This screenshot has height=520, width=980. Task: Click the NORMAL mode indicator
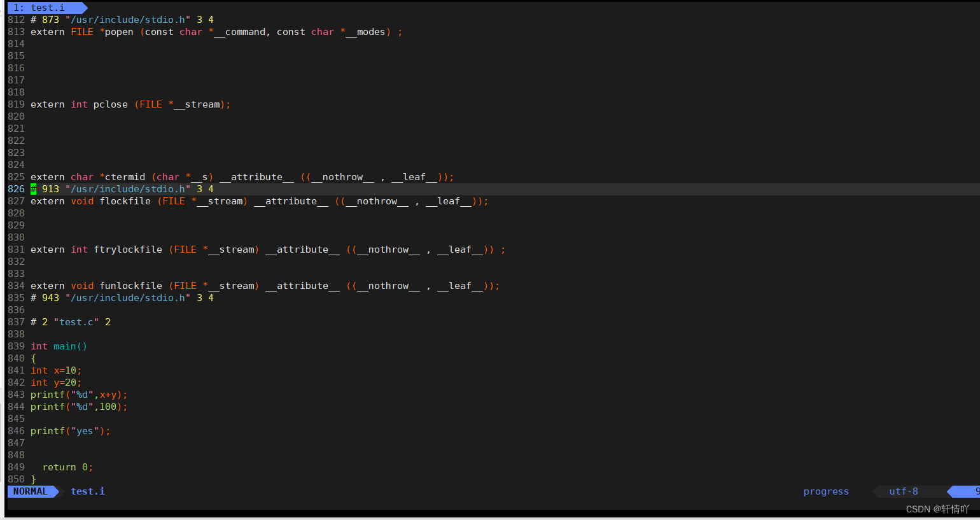coord(31,491)
